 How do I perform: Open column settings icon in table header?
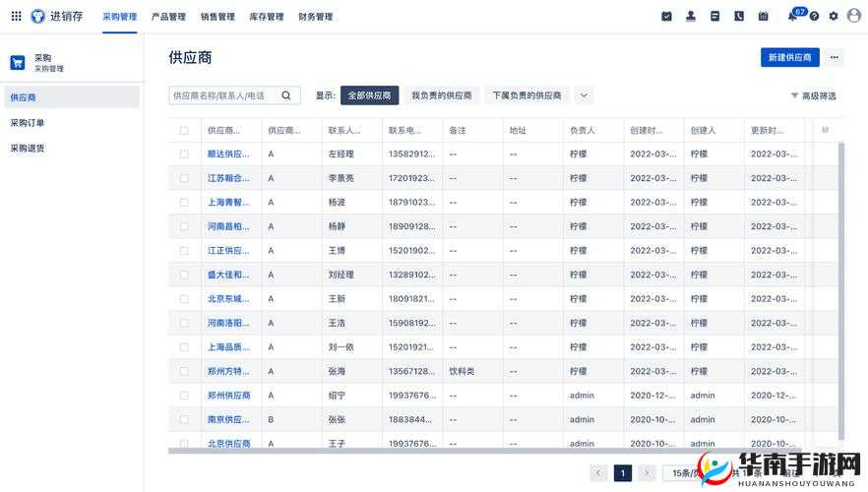pos(825,130)
